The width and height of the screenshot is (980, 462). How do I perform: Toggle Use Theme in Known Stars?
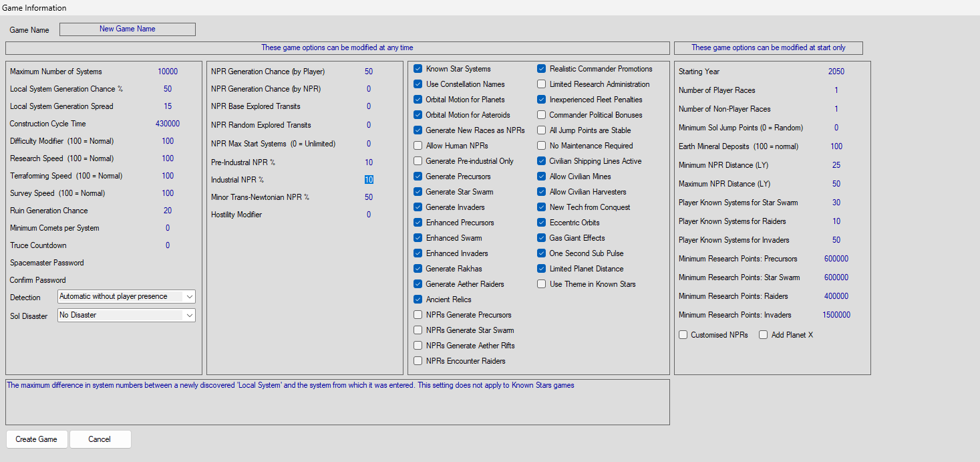541,284
